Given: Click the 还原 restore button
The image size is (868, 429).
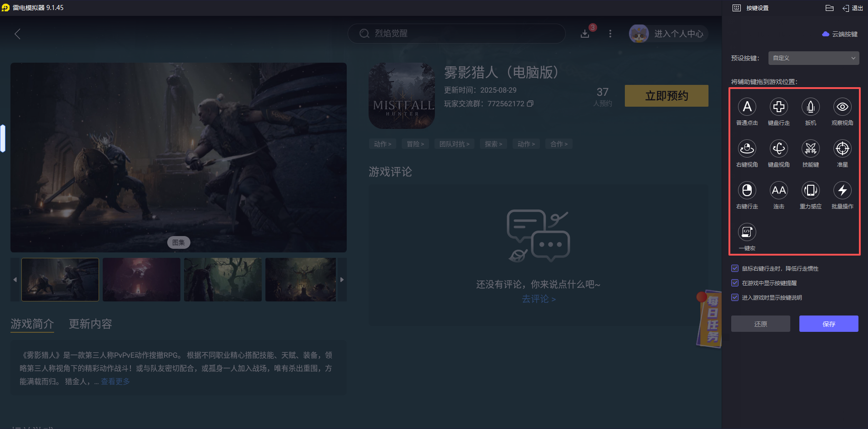Looking at the screenshot, I should coord(760,324).
